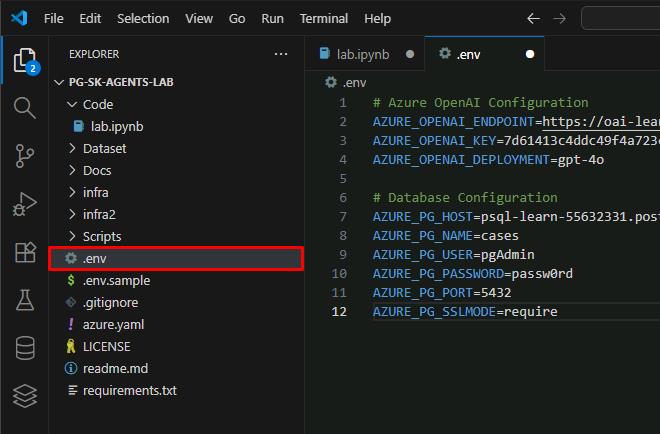Click the Azure OpenAI endpoint URL link
Image resolution: width=660 pixels, height=434 pixels.
click(x=598, y=121)
